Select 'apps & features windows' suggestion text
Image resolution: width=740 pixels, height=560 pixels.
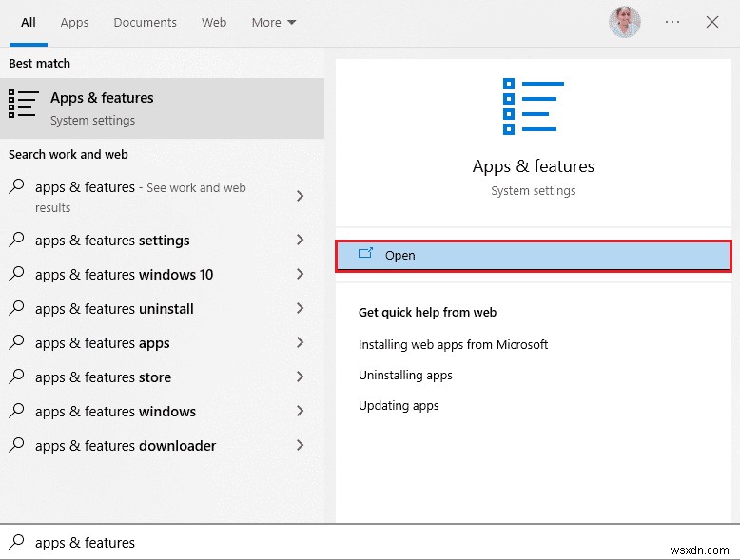pos(115,412)
